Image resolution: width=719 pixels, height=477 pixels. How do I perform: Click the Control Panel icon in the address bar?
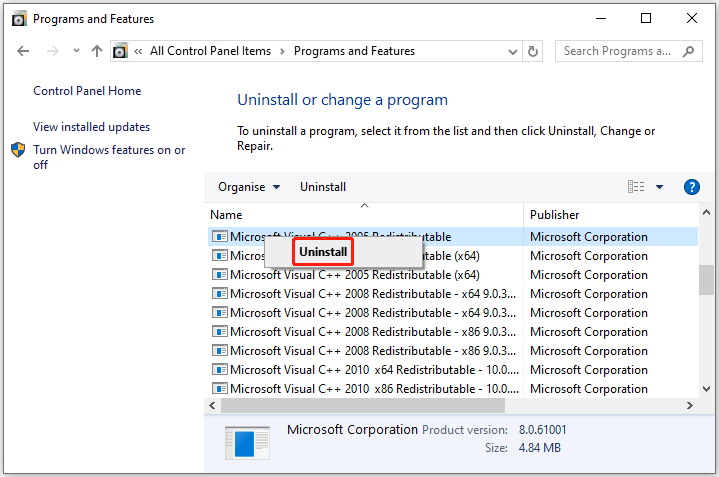(120, 51)
